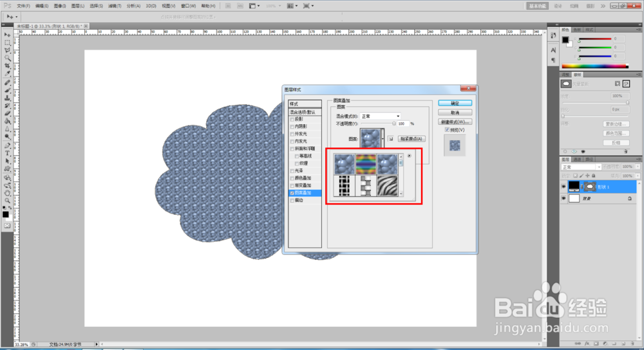Click the delete mask trash icon
Screen dimensions: 644x350
(626, 151)
